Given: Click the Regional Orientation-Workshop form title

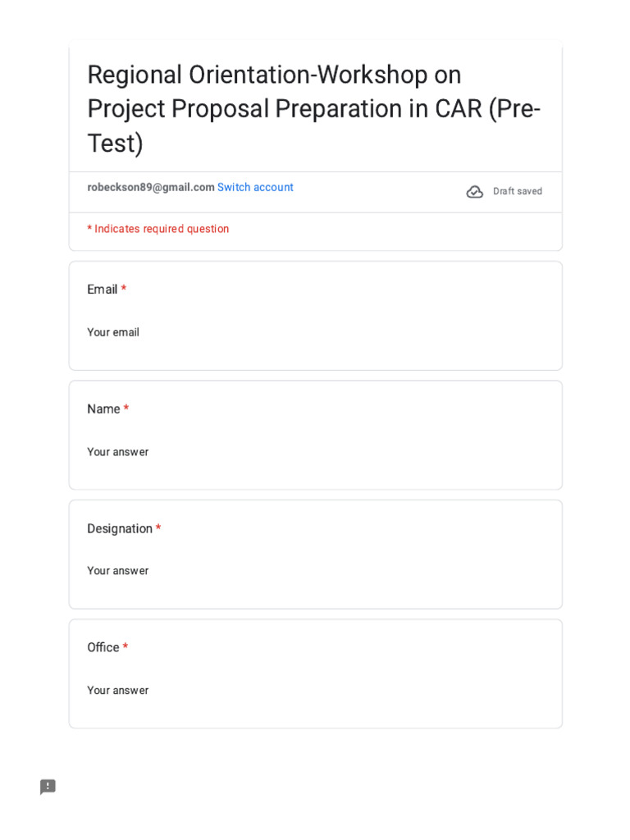Looking at the screenshot, I should (x=314, y=109).
